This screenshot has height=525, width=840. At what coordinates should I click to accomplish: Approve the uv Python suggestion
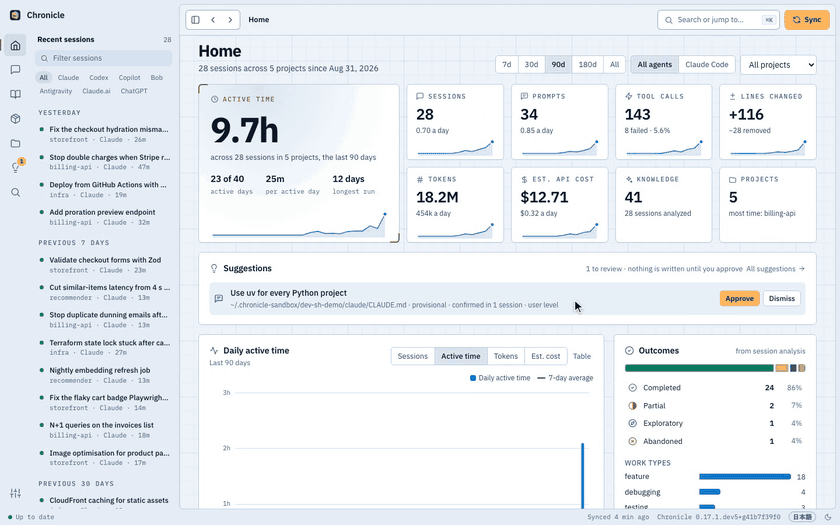[739, 298]
